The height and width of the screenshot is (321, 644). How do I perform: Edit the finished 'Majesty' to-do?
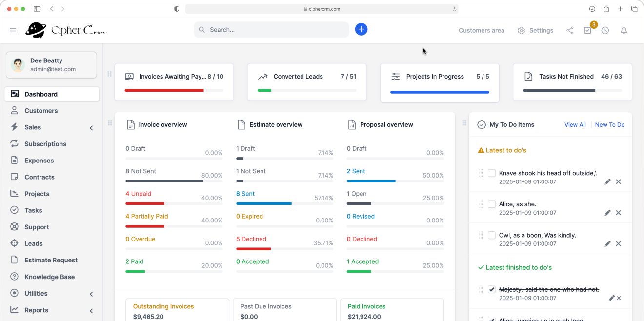[611, 298]
